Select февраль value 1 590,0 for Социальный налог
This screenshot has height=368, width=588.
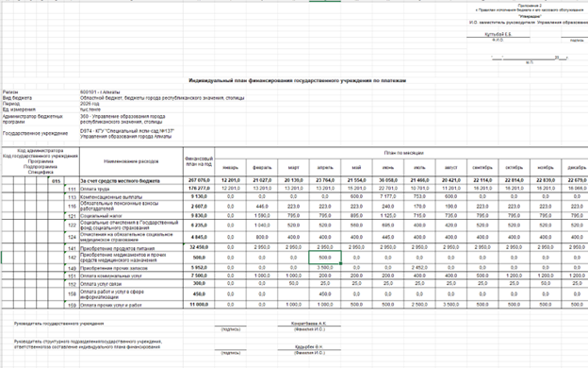pos(262,215)
